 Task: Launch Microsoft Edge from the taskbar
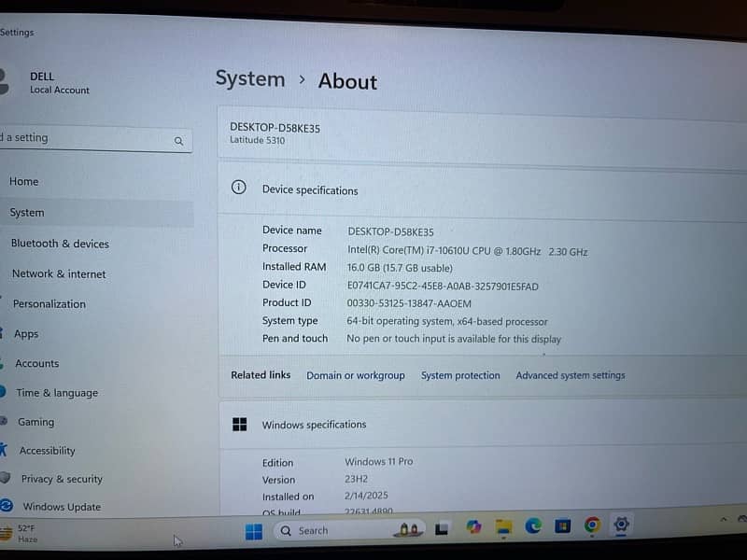[x=533, y=526]
